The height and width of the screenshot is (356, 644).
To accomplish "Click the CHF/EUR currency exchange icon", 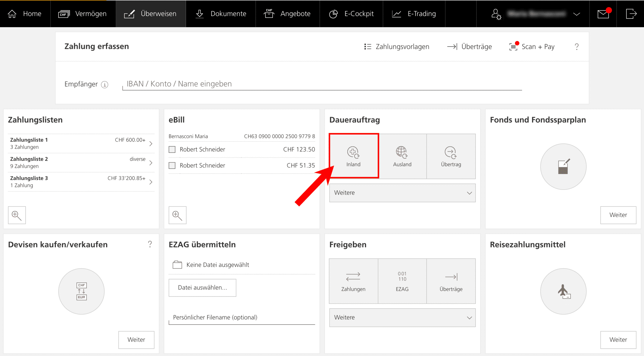I will [x=81, y=291].
